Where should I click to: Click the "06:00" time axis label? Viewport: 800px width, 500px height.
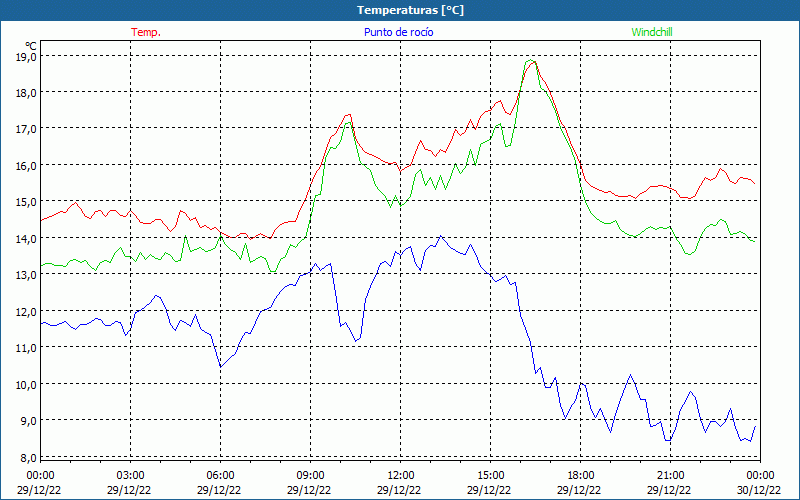pos(220,476)
